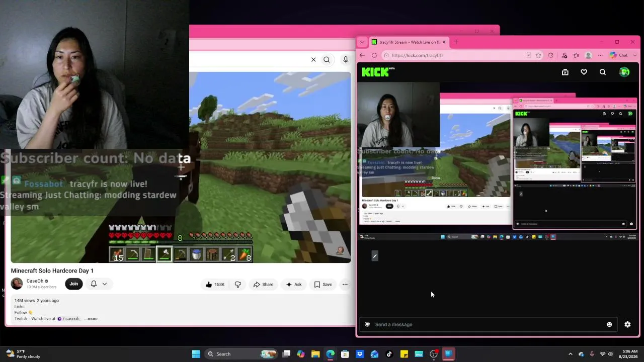Join the CaseOh channel membership
Image resolution: width=644 pixels, height=362 pixels.
point(73,284)
